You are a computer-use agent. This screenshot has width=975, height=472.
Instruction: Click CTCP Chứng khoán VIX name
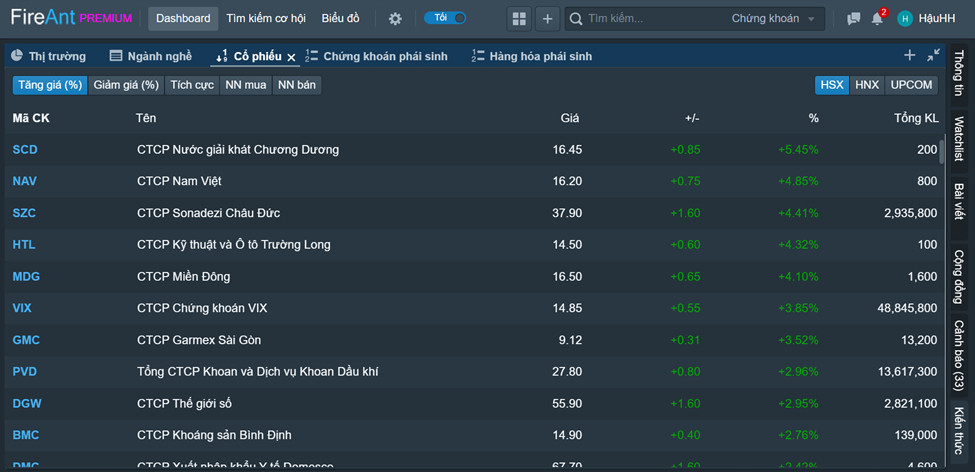(202, 308)
